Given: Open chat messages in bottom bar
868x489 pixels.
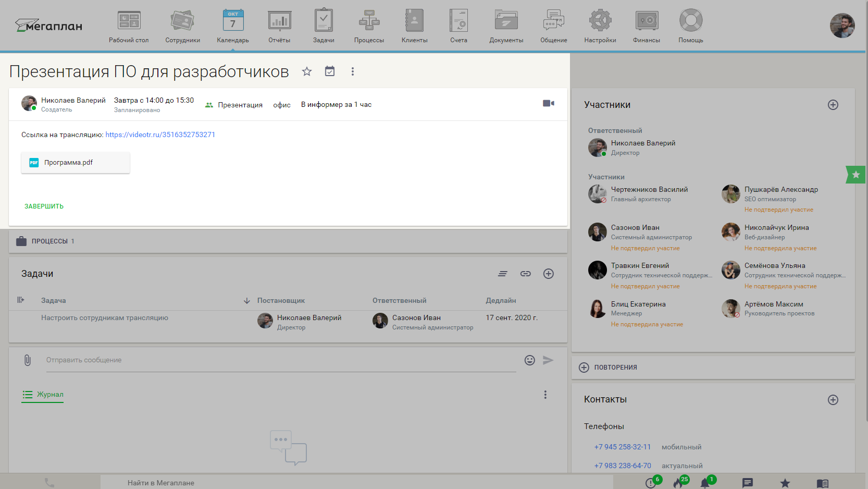Looking at the screenshot, I should pyautogui.click(x=748, y=483).
